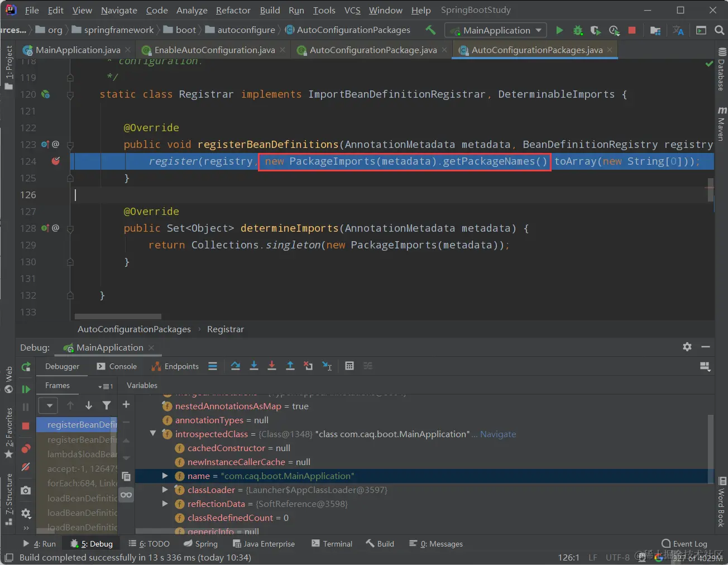Viewport: 728px width, 565px height.
Task: Open the MainApplication run configuration dropdown
Action: pos(496,30)
